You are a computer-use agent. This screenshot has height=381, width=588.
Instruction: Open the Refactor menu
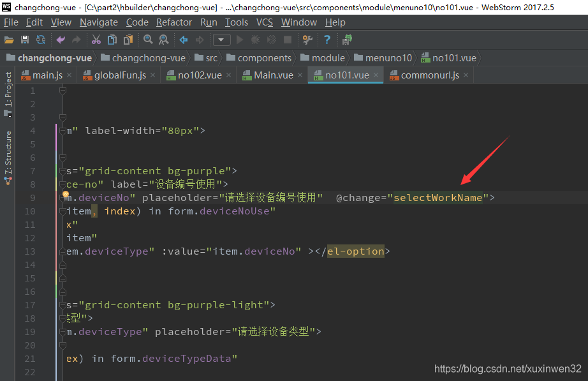click(x=174, y=22)
